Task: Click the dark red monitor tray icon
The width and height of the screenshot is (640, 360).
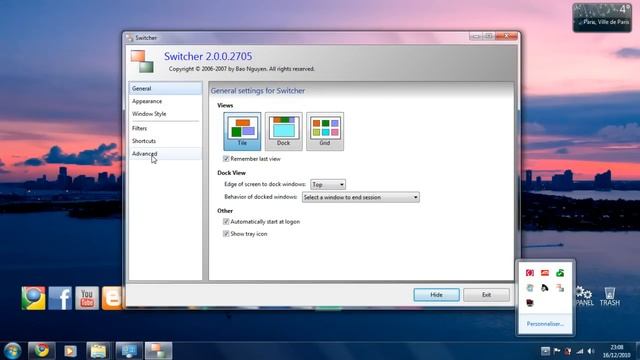Action: coord(530,302)
